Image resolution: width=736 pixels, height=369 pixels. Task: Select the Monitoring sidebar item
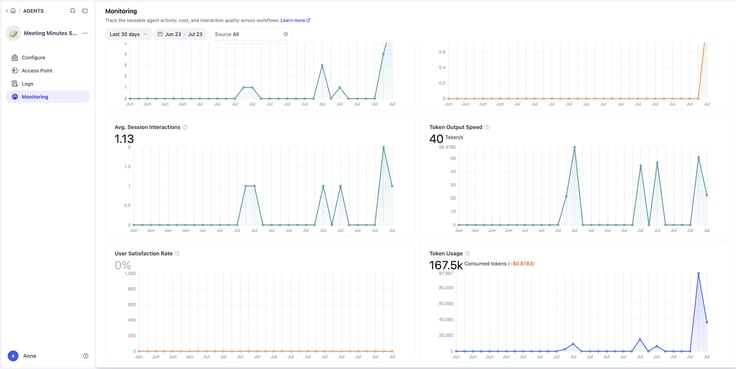coord(47,97)
